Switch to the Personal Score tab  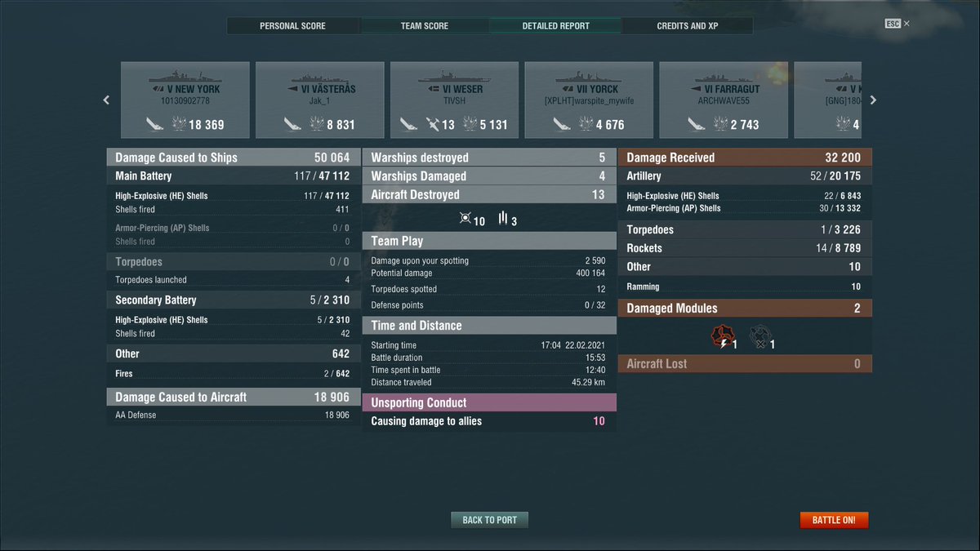292,26
